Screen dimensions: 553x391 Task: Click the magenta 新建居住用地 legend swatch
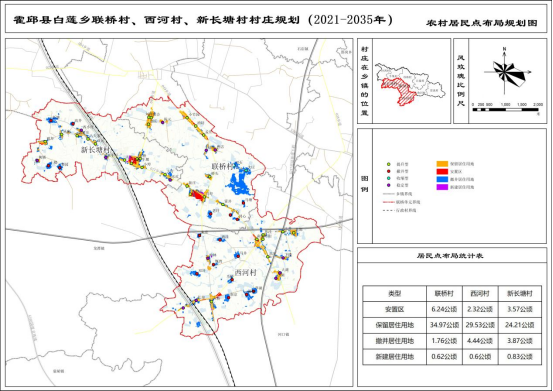[x=443, y=187]
